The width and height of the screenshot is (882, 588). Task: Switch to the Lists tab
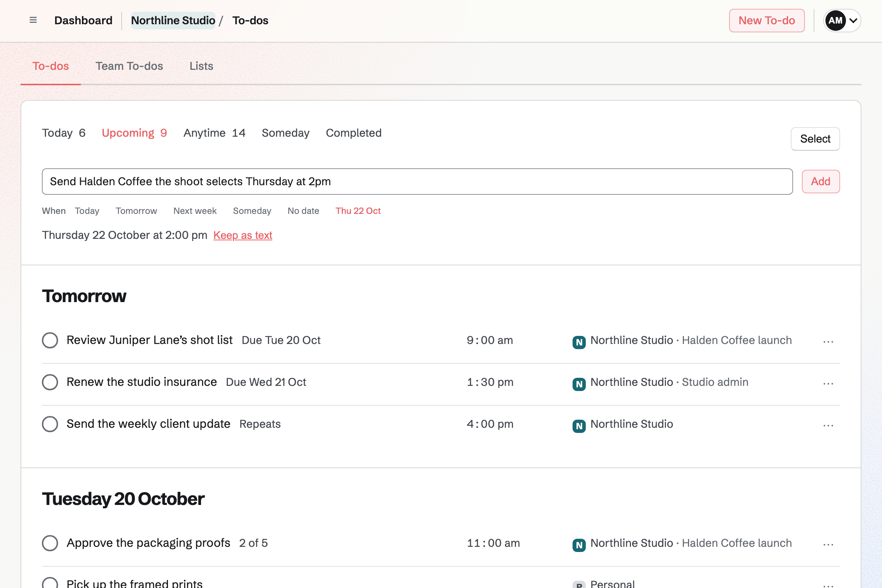point(201,66)
